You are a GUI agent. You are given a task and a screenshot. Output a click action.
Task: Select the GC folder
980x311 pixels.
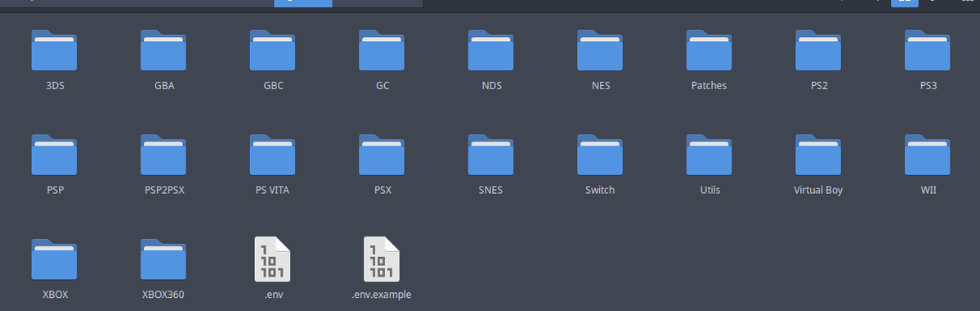(381, 51)
